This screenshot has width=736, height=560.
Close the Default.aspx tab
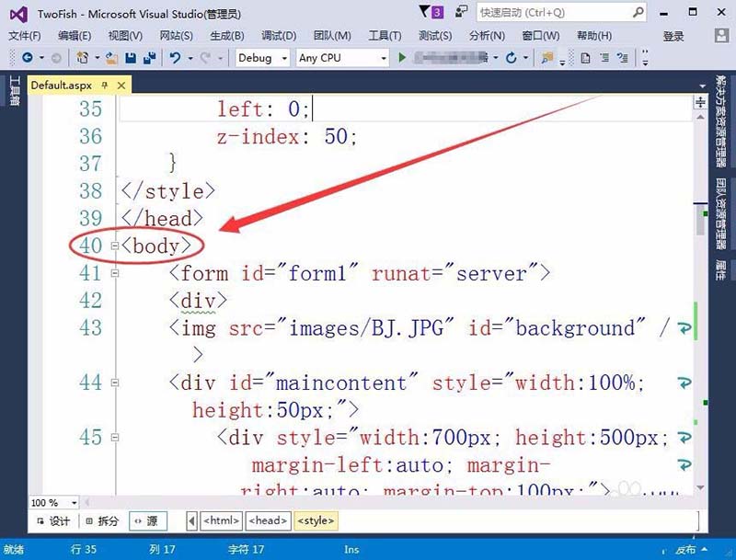(x=121, y=86)
